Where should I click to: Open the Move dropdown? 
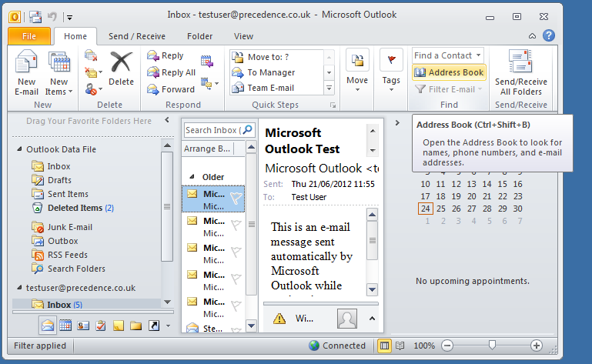pyautogui.click(x=357, y=72)
